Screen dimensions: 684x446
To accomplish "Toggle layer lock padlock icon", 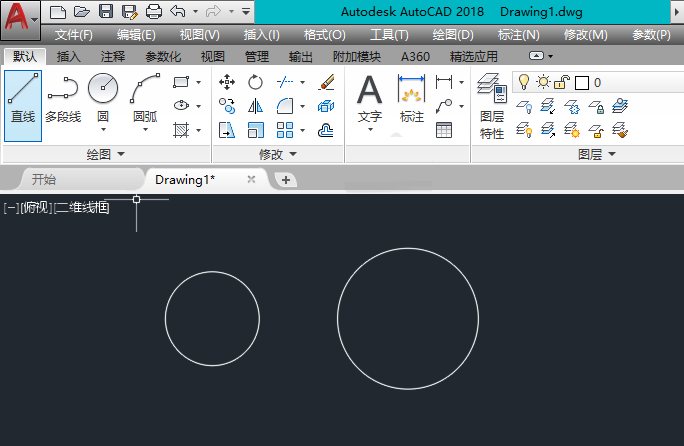I will pyautogui.click(x=562, y=82).
